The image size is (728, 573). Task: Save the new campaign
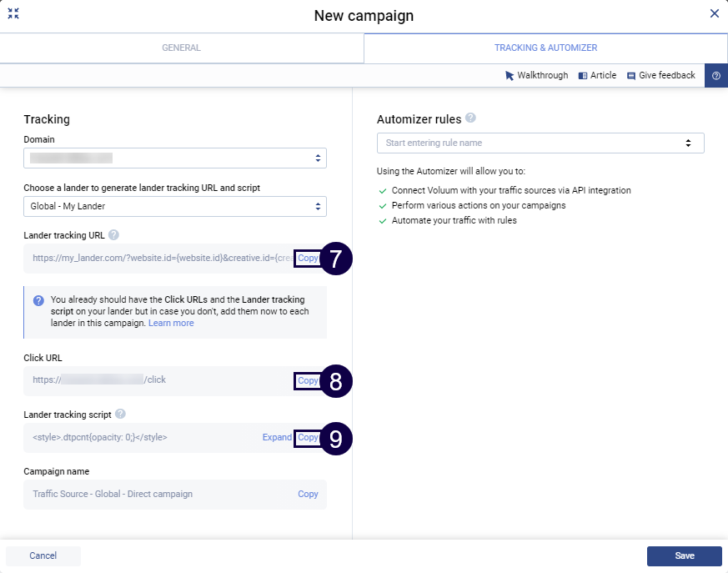(x=684, y=555)
